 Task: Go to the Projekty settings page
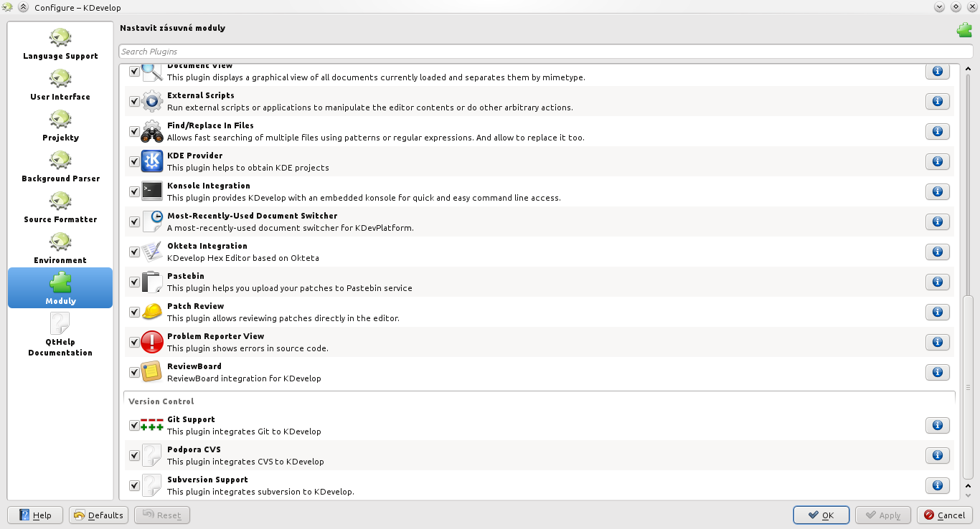point(60,125)
